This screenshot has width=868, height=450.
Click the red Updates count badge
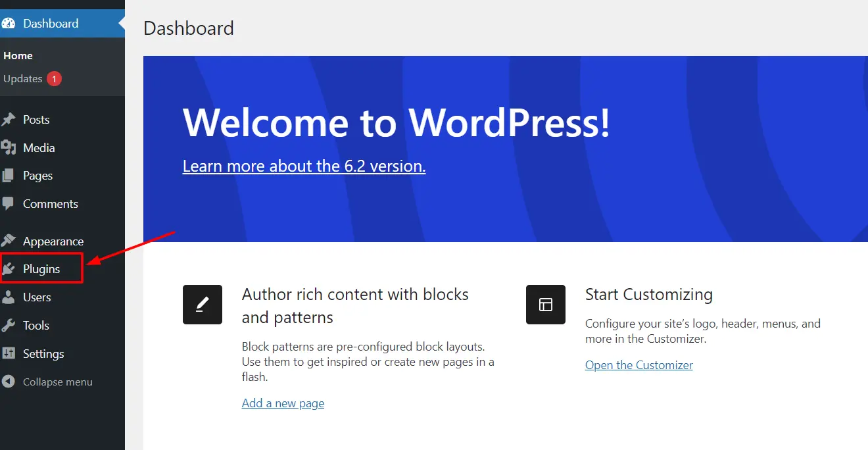(x=54, y=79)
